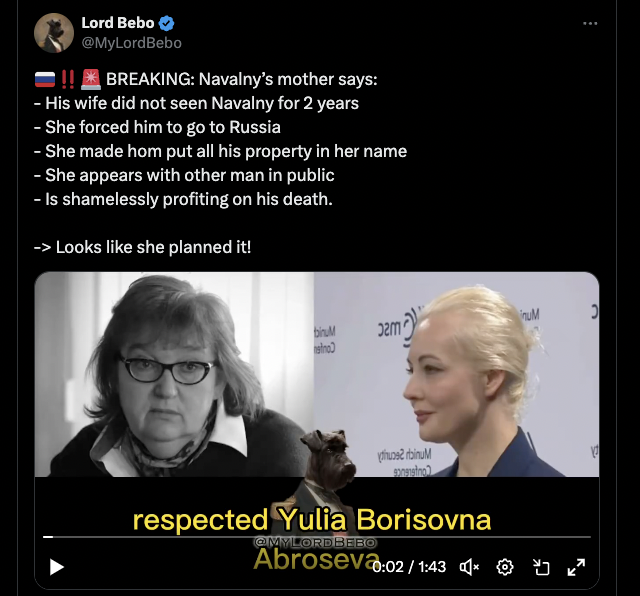Click the 0:02 / 1:43 time display
Viewport: 640px width, 596px height.
(x=409, y=567)
